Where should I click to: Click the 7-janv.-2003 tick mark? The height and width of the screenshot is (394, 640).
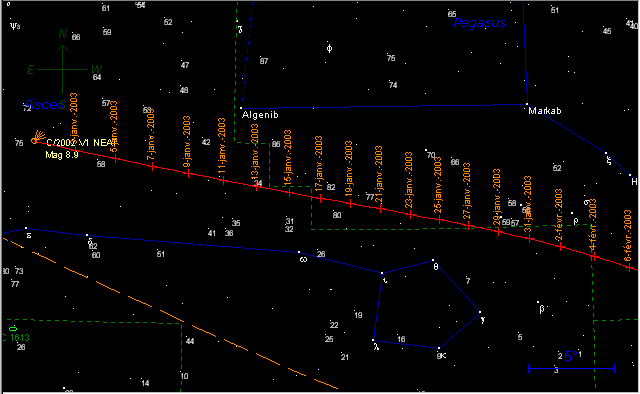[x=152, y=167]
